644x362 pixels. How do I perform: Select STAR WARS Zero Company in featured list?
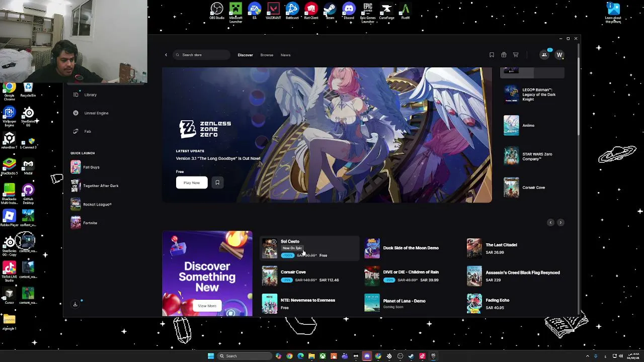coord(532,156)
